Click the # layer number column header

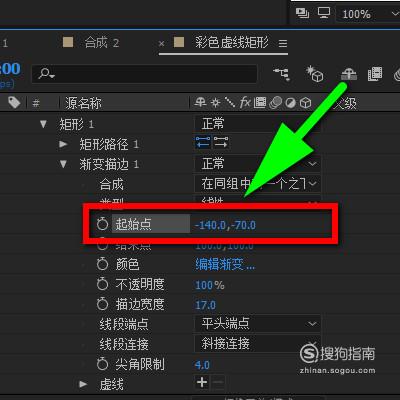(x=36, y=103)
